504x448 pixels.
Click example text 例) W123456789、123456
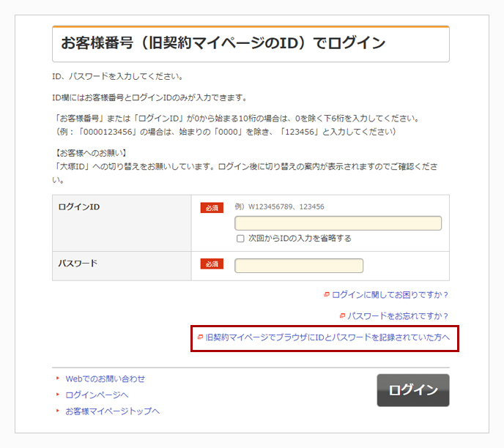point(279,206)
